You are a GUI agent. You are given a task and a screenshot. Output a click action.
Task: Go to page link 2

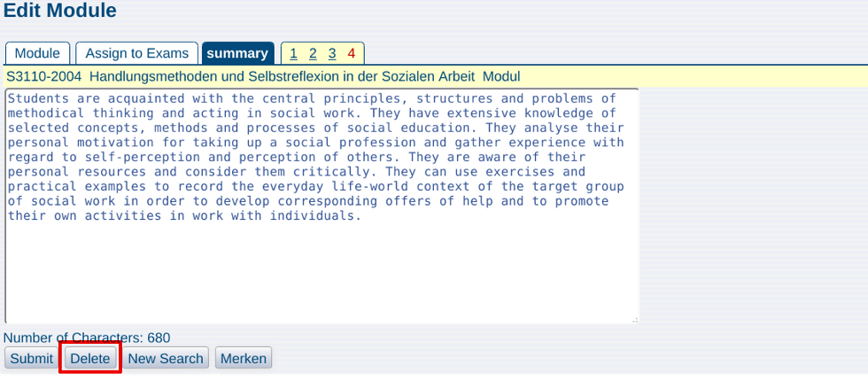313,54
